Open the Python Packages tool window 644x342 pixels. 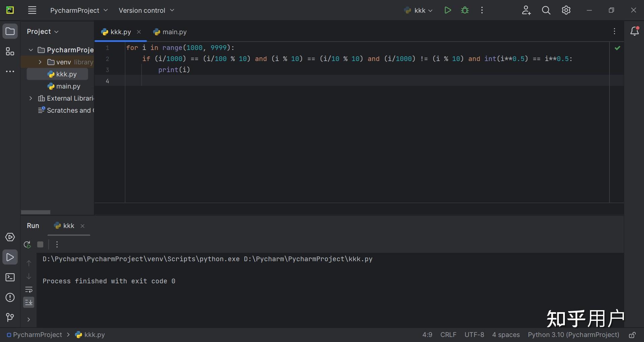tap(10, 237)
